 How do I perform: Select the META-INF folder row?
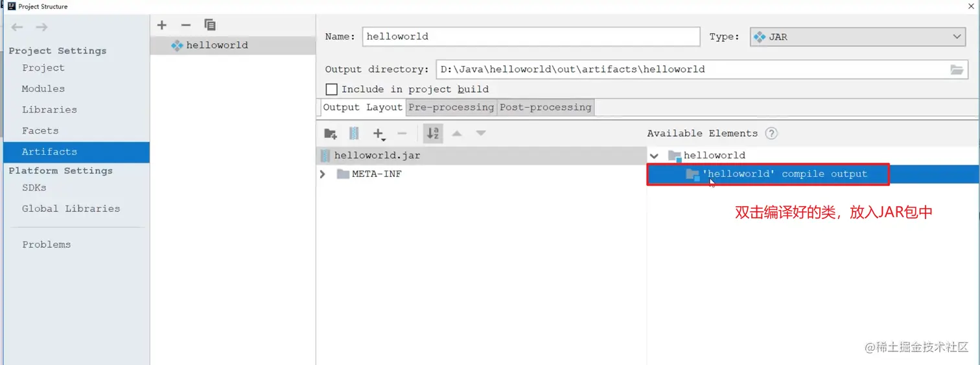[x=481, y=174]
